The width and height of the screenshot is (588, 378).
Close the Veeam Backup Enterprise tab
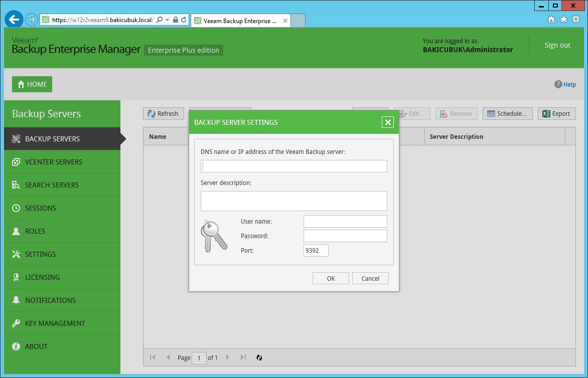285,21
